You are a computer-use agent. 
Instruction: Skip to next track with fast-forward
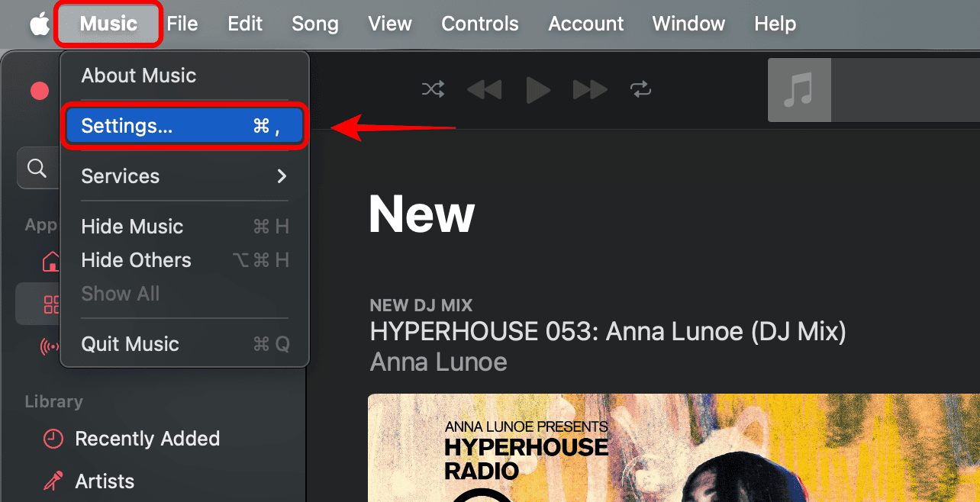click(589, 90)
